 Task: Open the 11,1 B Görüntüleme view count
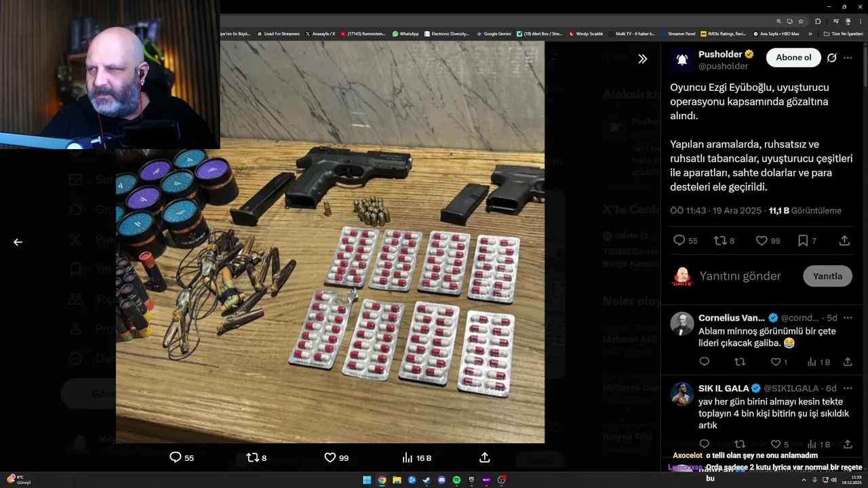click(805, 211)
